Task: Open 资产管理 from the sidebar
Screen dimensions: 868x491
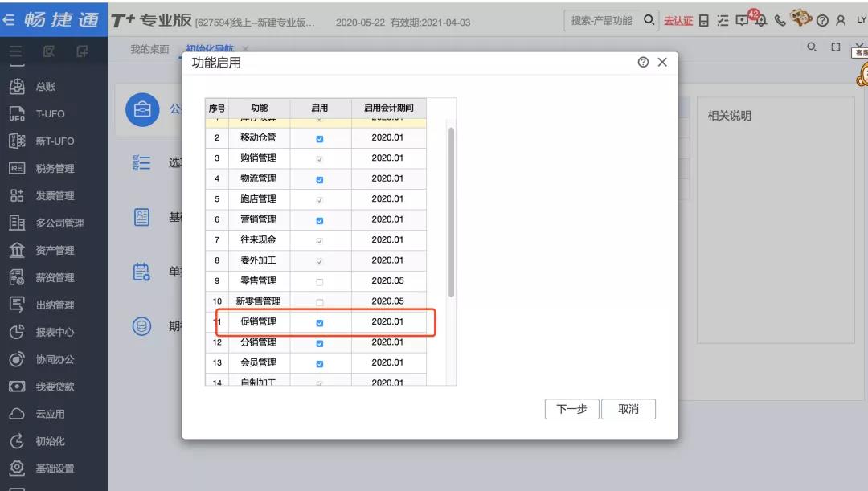Action: tap(54, 251)
